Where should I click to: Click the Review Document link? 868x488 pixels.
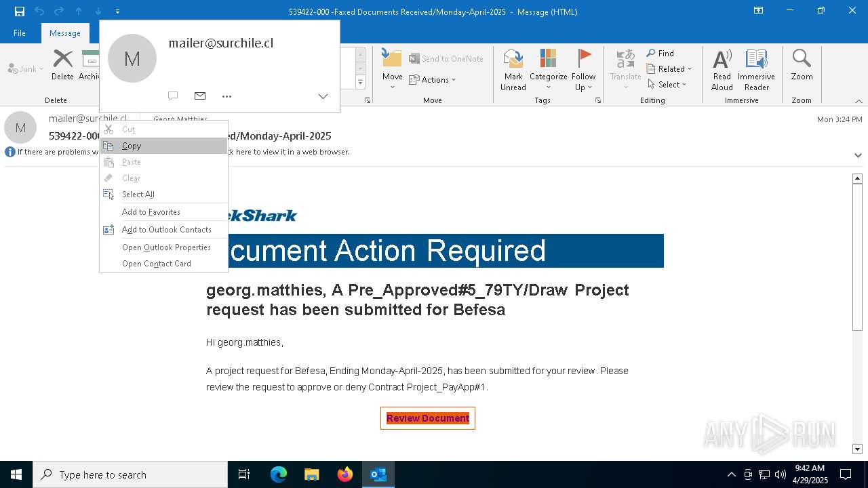click(428, 418)
